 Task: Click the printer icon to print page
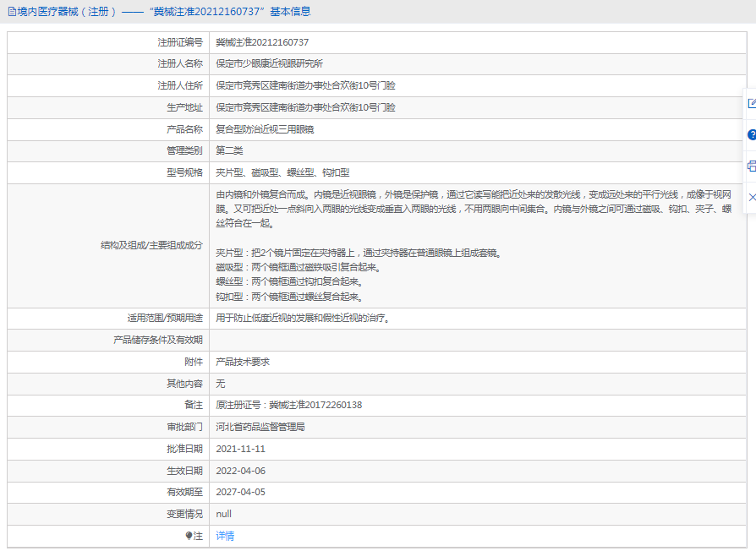pyautogui.click(x=751, y=166)
